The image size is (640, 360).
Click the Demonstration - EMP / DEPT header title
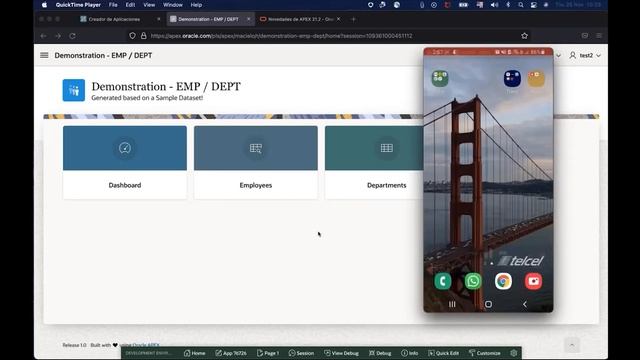pyautogui.click(x=103, y=55)
